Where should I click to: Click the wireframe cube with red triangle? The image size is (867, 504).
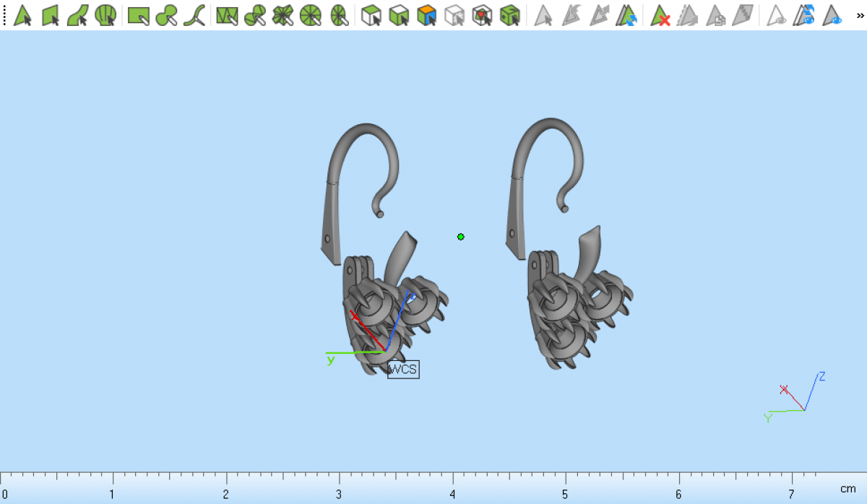482,15
